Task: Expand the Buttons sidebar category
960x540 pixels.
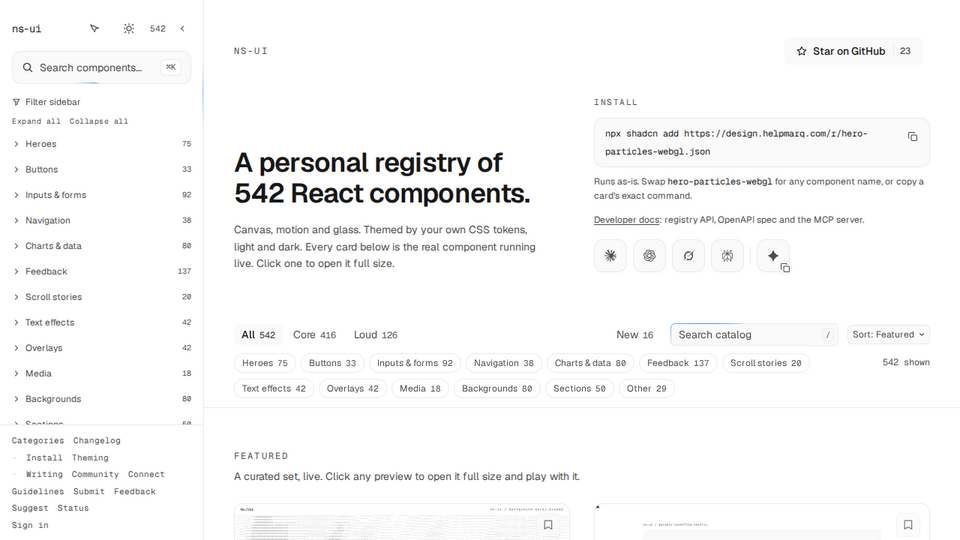Action: pos(102,170)
